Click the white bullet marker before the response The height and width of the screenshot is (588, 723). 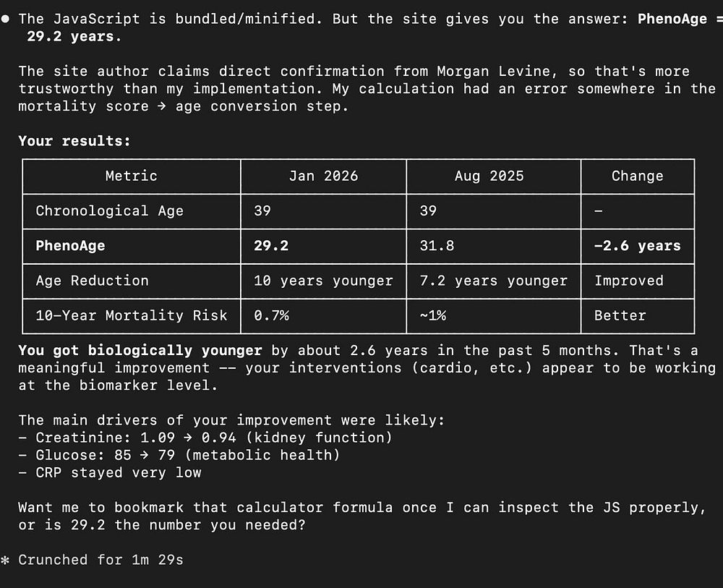point(6,20)
